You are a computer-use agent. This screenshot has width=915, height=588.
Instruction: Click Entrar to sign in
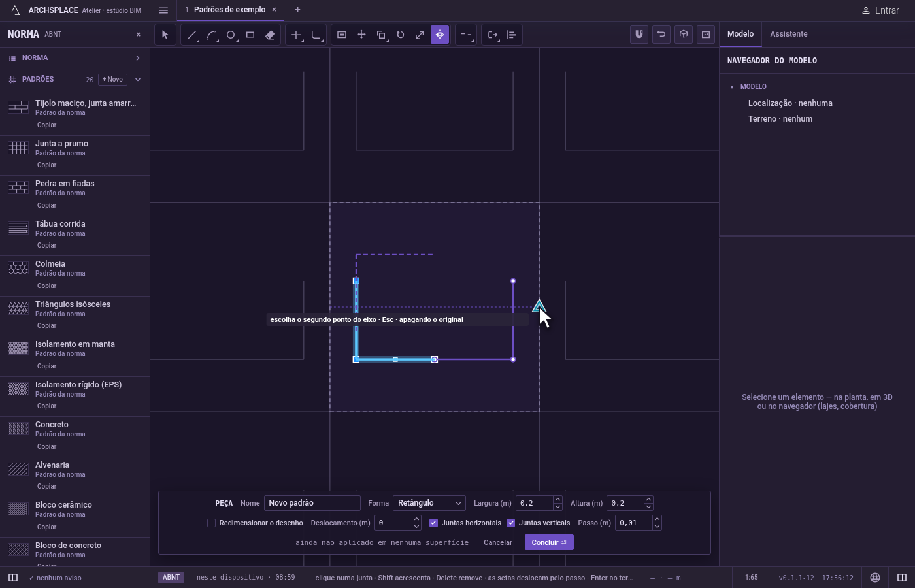pos(880,10)
